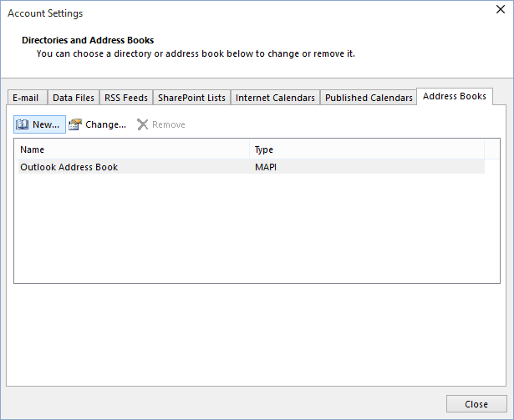Click the MAPI type cell
The height and width of the screenshot is (420, 514).
pyautogui.click(x=265, y=167)
